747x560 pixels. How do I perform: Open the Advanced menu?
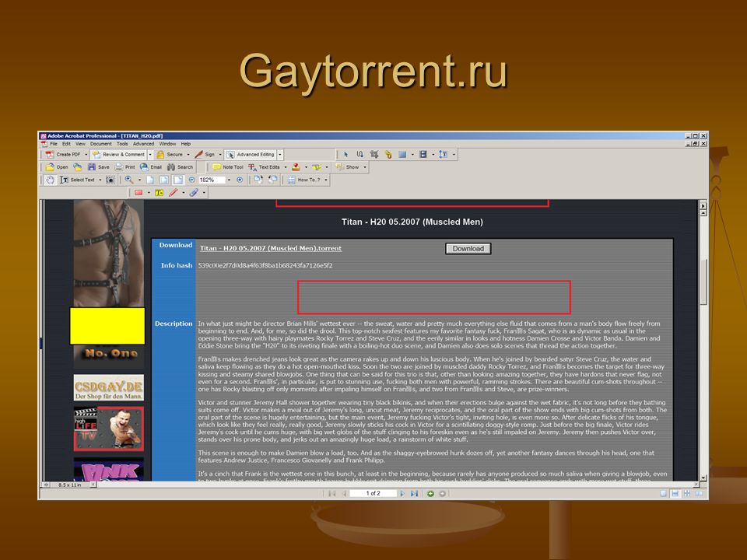[x=143, y=144]
